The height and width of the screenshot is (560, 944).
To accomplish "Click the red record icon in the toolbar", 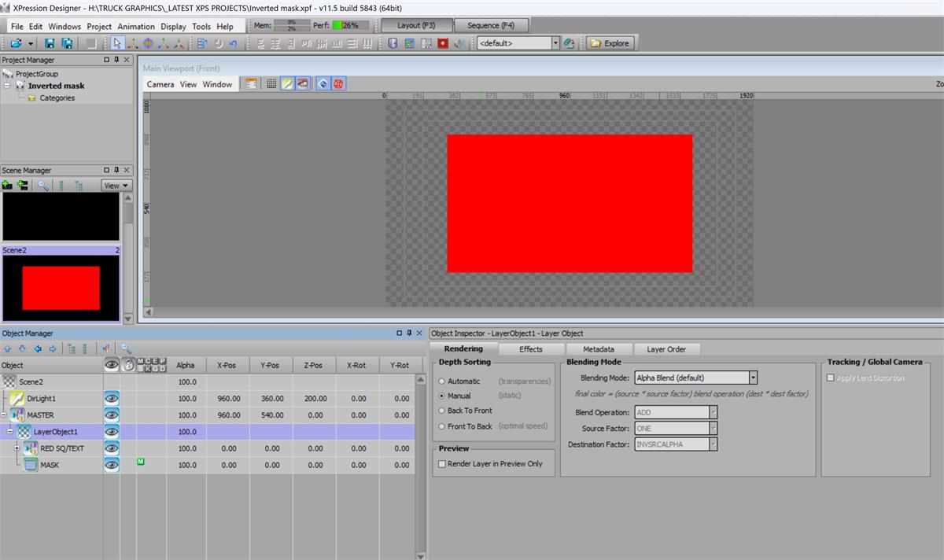I will 443,43.
